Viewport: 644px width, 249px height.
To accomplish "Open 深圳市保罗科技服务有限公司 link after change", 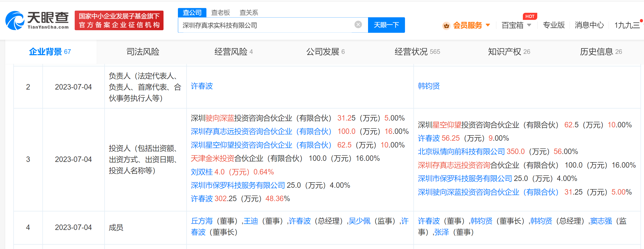I will pyautogui.click(x=465, y=179).
